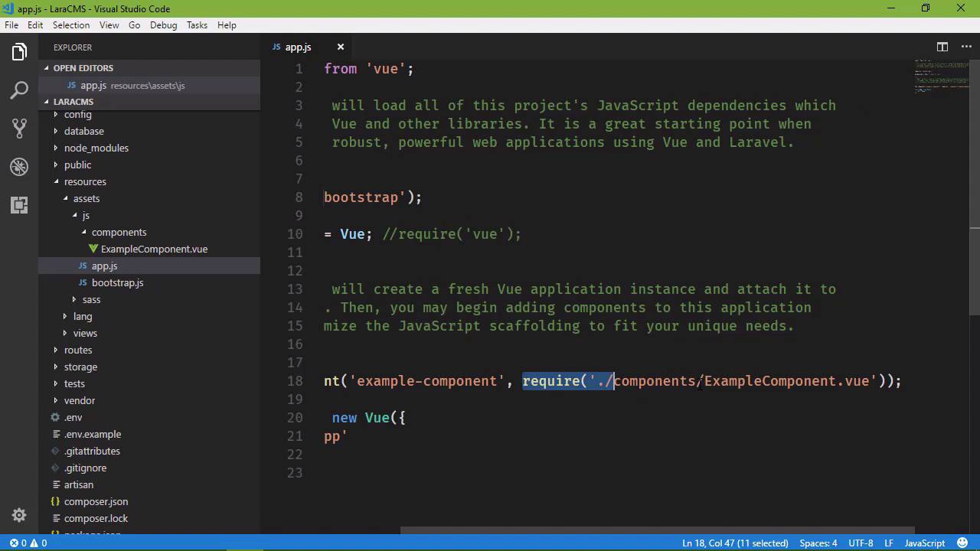Click line number 18 in the gutter
980x551 pixels.
tap(295, 380)
